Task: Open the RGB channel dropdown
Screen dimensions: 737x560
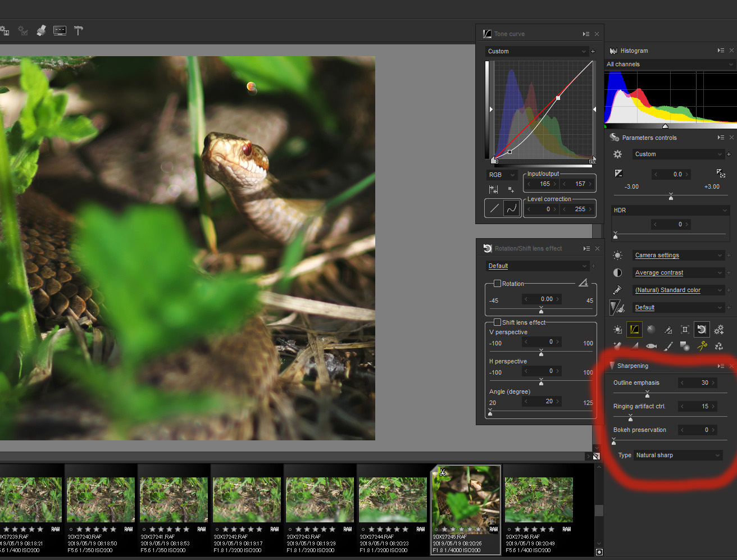Action: 502,175
